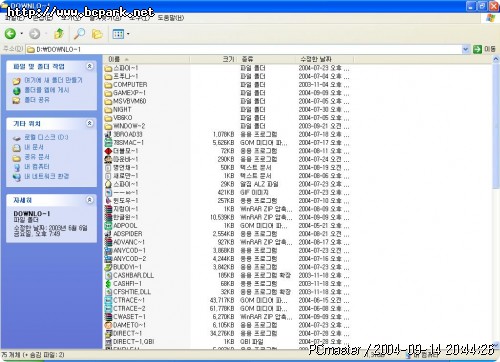Select the CASHFI~1 application icon
The height and width of the screenshot is (362, 500).
tap(108, 284)
